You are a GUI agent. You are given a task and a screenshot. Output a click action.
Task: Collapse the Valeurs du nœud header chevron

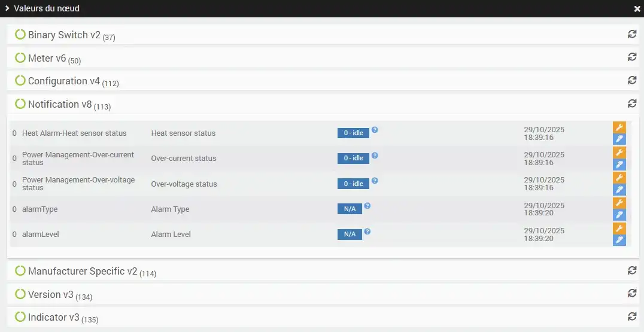click(7, 8)
